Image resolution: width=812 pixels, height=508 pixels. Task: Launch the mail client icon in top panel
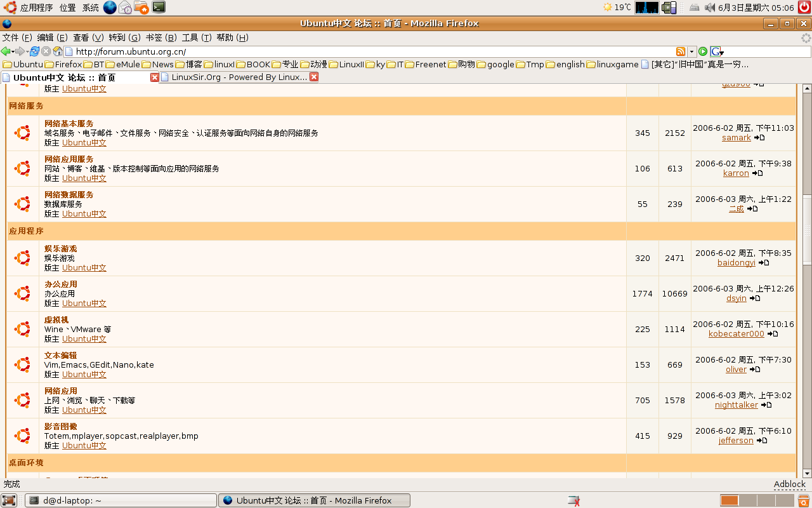(126, 8)
